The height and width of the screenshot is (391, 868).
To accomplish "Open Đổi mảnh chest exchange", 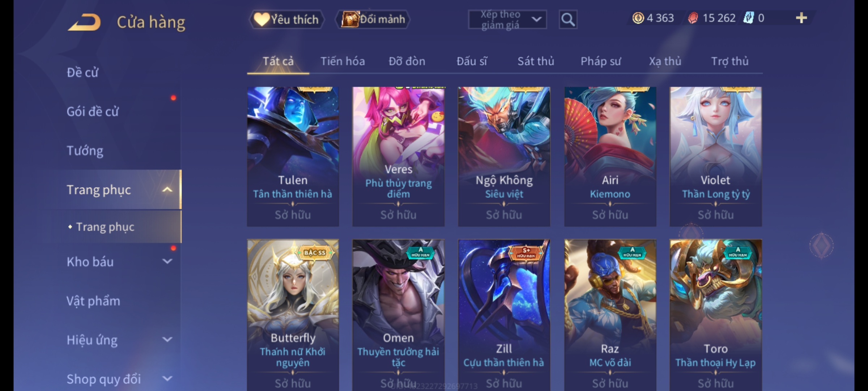I will pos(373,19).
